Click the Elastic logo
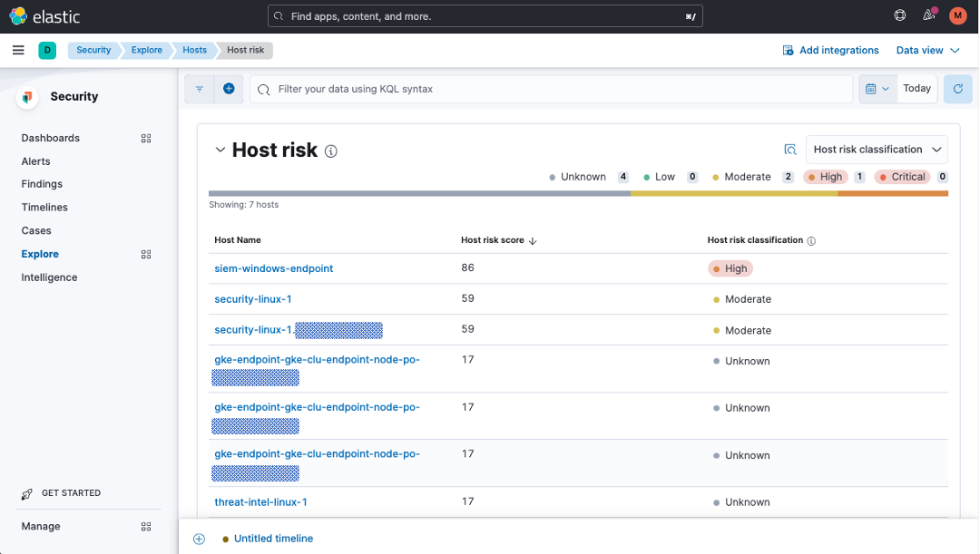This screenshot has height=554, width=980. [44, 16]
